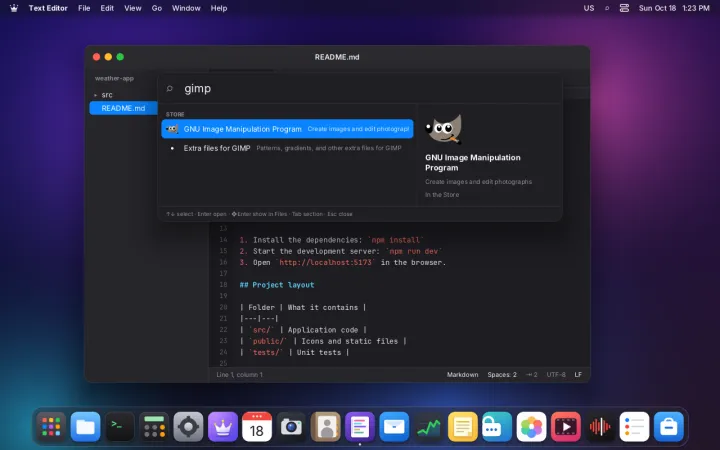
Task: Click the Sun Oct 18 1:23 PM clock
Action: (674, 8)
